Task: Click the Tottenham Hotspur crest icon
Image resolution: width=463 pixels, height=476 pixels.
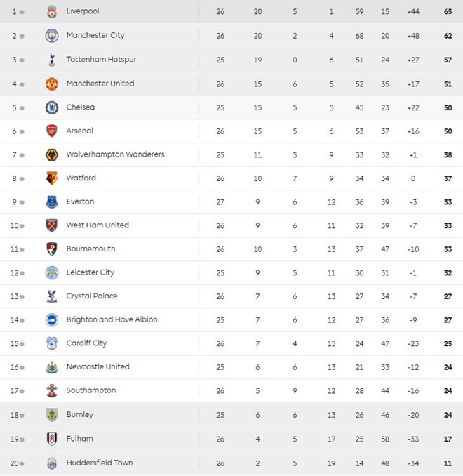Action: 52,60
